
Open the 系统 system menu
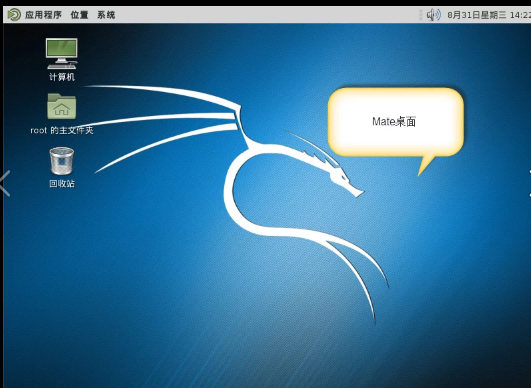coord(106,15)
